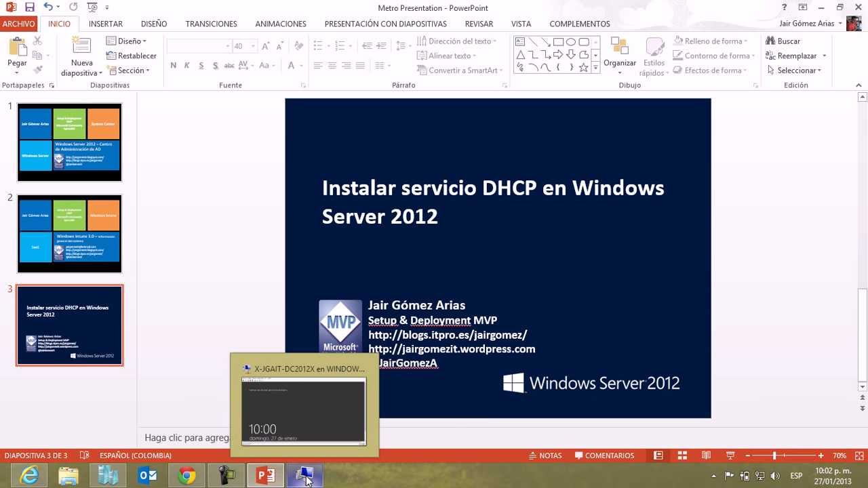
Task: Toggle italic (K) formatting
Action: [188, 66]
